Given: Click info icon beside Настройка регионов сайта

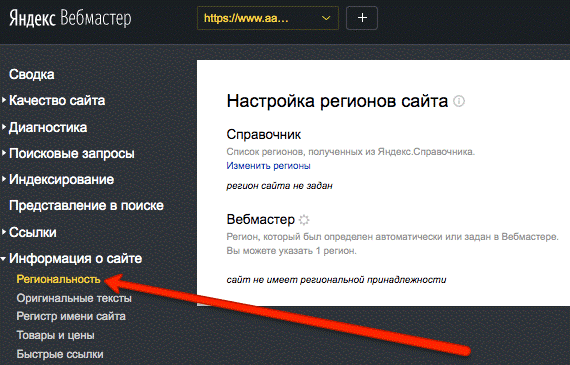Looking at the screenshot, I should 459,101.
